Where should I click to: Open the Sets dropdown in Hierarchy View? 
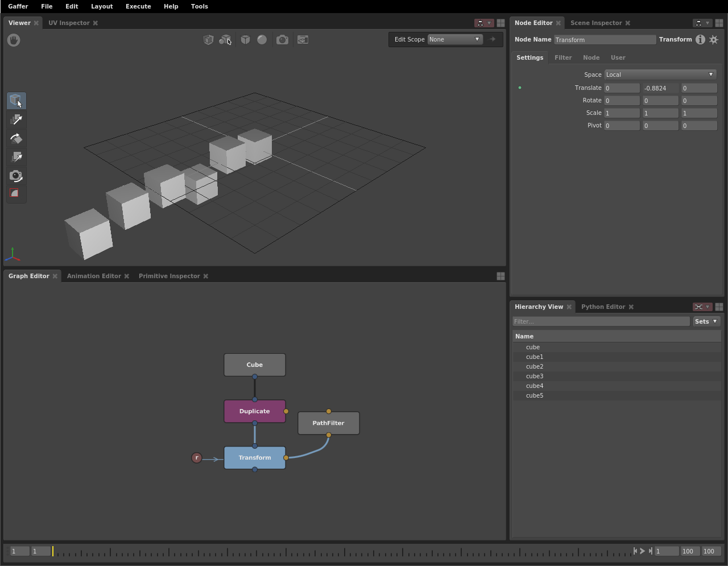click(706, 321)
